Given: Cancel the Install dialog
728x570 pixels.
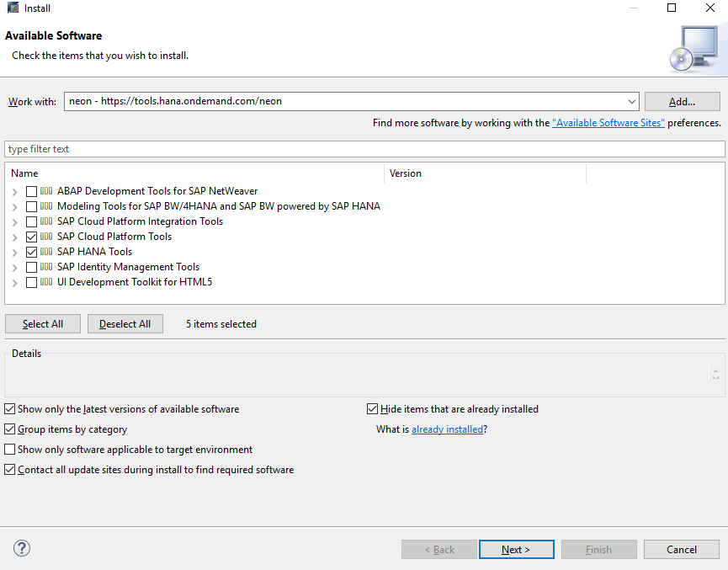Looking at the screenshot, I should tap(682, 550).
